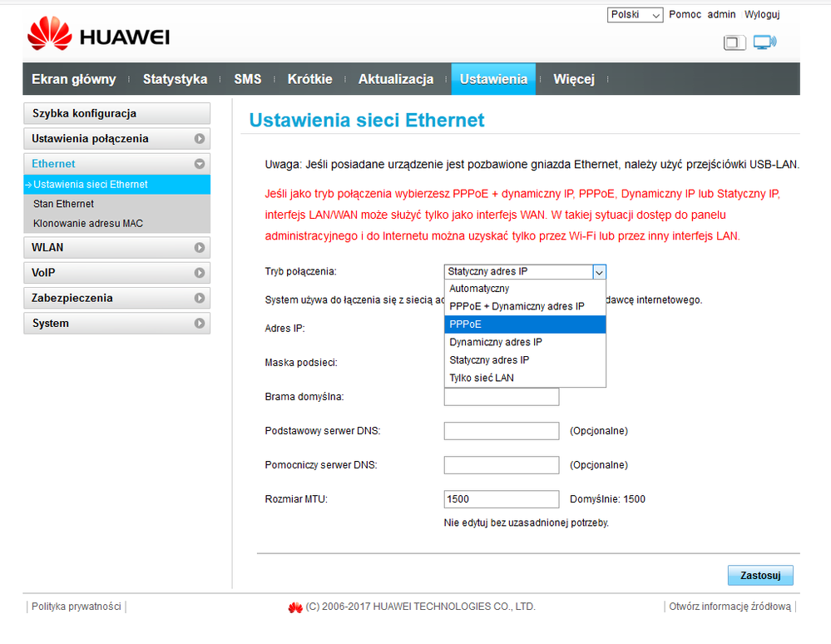The width and height of the screenshot is (831, 644).
Task: Expand the WLAN section
Action: 198,247
